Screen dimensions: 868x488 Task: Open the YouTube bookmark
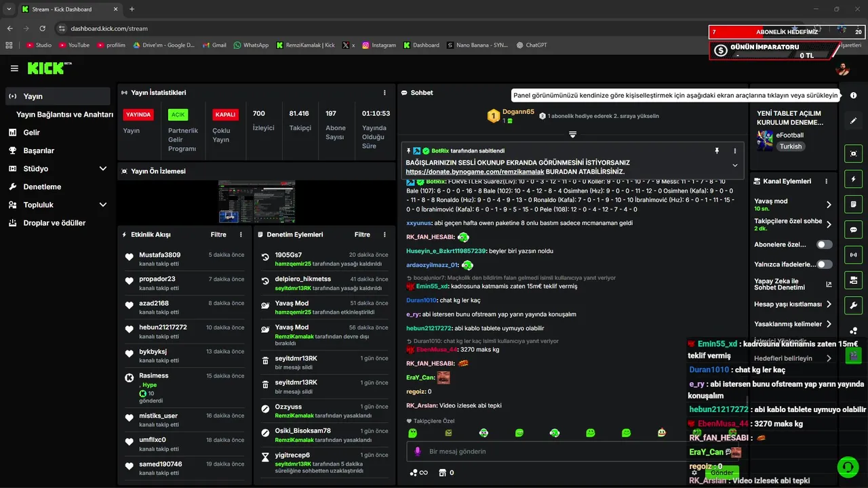[74, 45]
